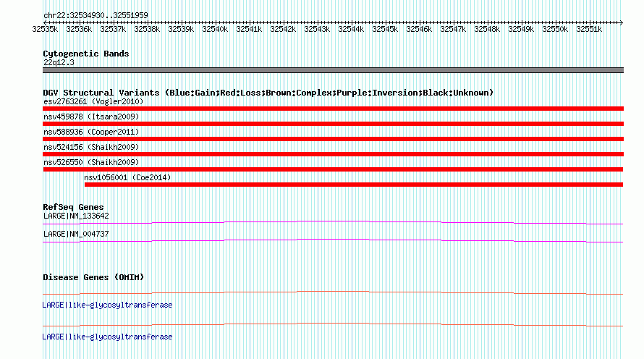Click the red bar for nsv459878

[333, 124]
